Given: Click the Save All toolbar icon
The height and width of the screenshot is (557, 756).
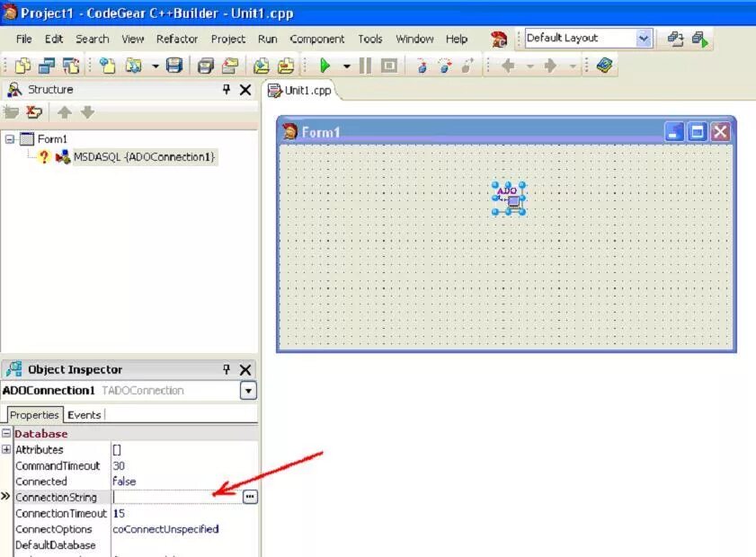Looking at the screenshot, I should pos(205,65).
